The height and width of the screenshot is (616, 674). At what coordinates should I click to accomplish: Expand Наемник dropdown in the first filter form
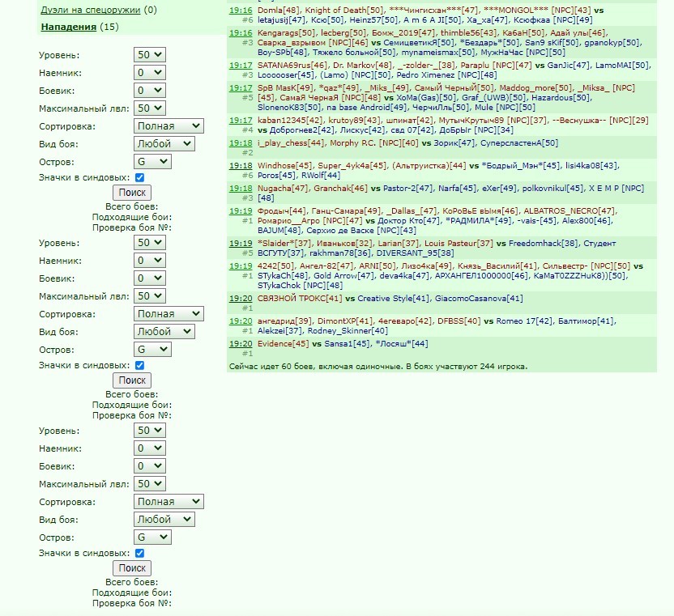tap(150, 73)
